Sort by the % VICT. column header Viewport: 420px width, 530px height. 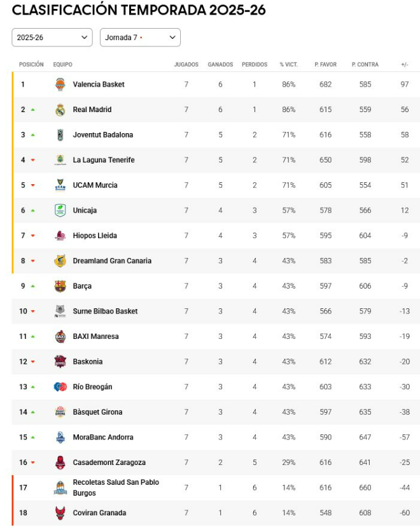tap(289, 64)
